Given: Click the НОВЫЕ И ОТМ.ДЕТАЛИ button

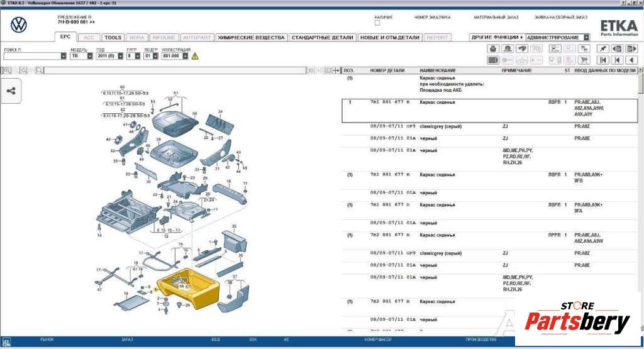Looking at the screenshot, I should 390,38.
